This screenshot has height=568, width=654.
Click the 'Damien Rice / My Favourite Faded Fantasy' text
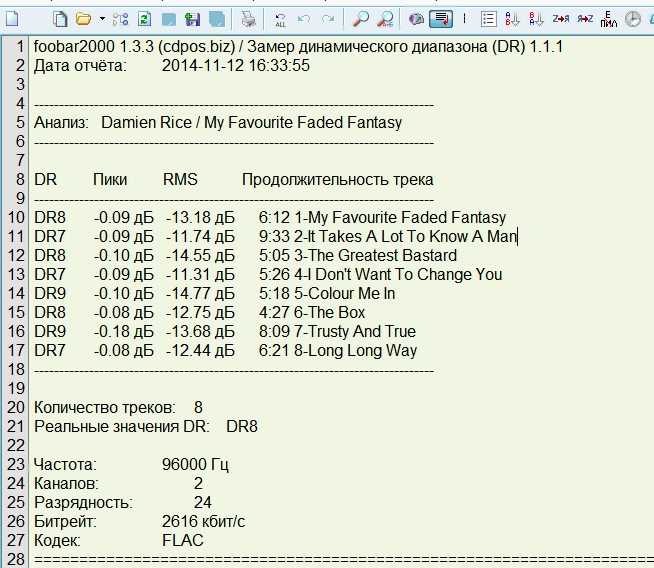coord(252,123)
